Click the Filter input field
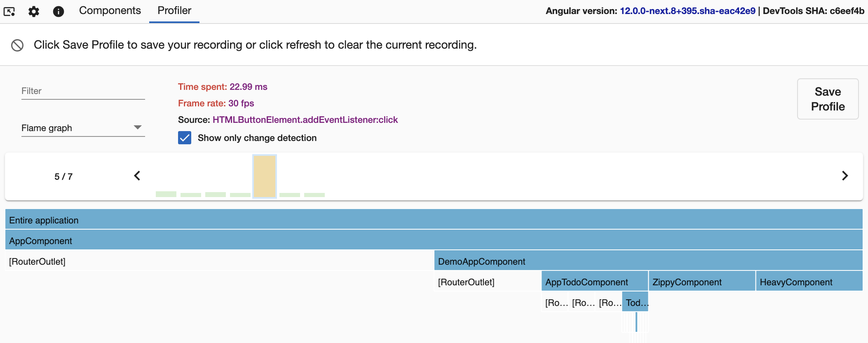 [83, 91]
